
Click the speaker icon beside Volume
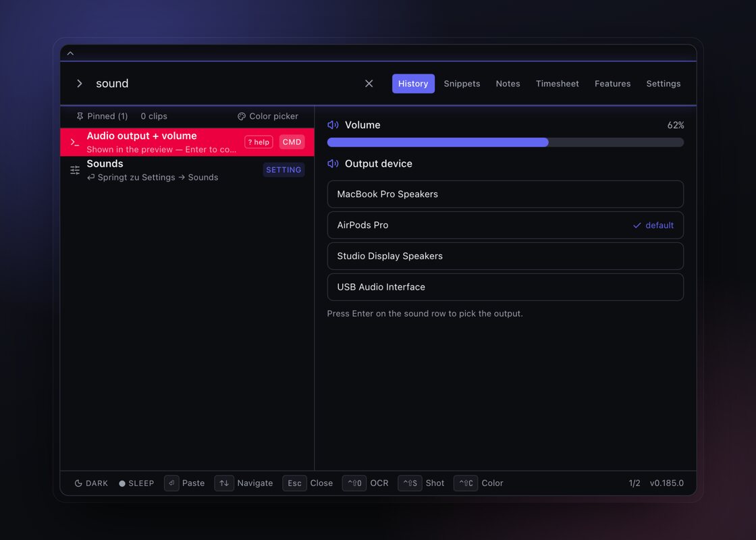click(x=333, y=125)
